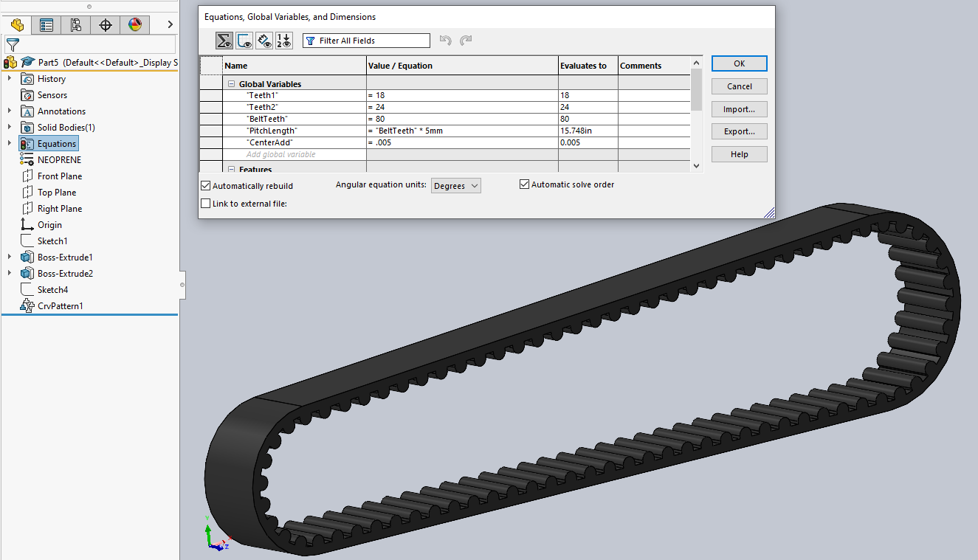Select the Sketch Equation View icon

tap(244, 41)
